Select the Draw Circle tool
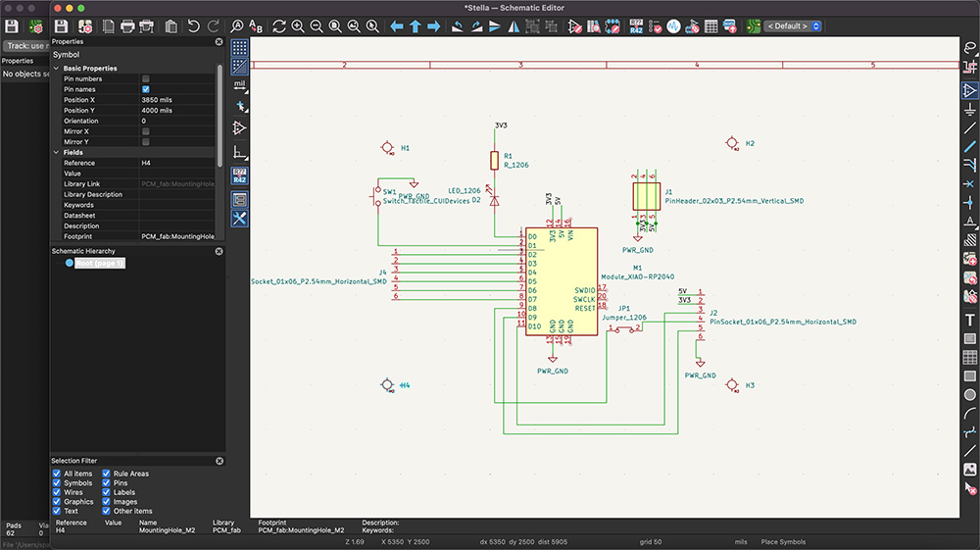Screen dimensions: 980x550 click(970, 394)
